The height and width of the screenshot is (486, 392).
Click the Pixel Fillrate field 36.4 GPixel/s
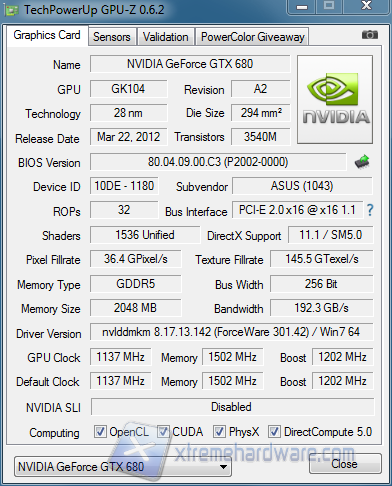pyautogui.click(x=136, y=259)
